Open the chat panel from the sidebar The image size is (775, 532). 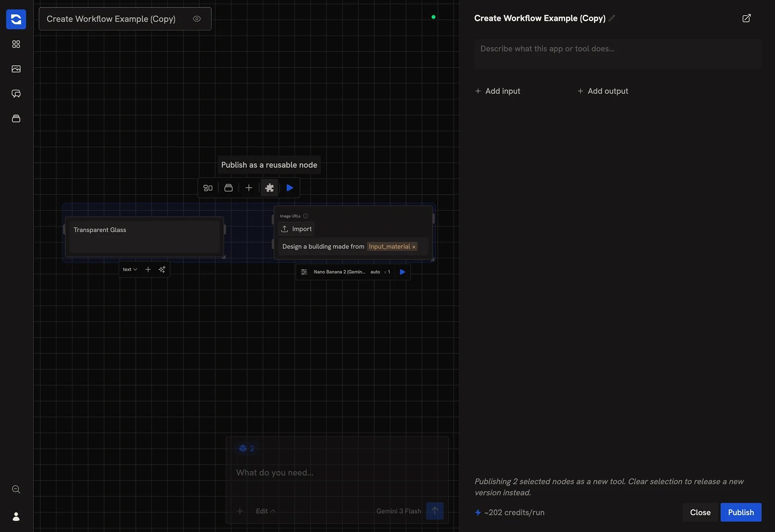[x=16, y=94]
